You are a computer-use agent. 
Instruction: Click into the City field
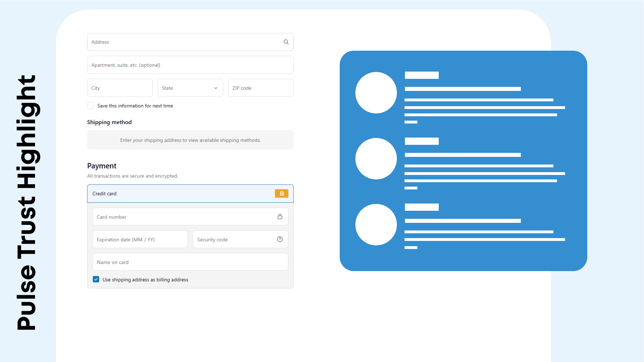click(120, 88)
